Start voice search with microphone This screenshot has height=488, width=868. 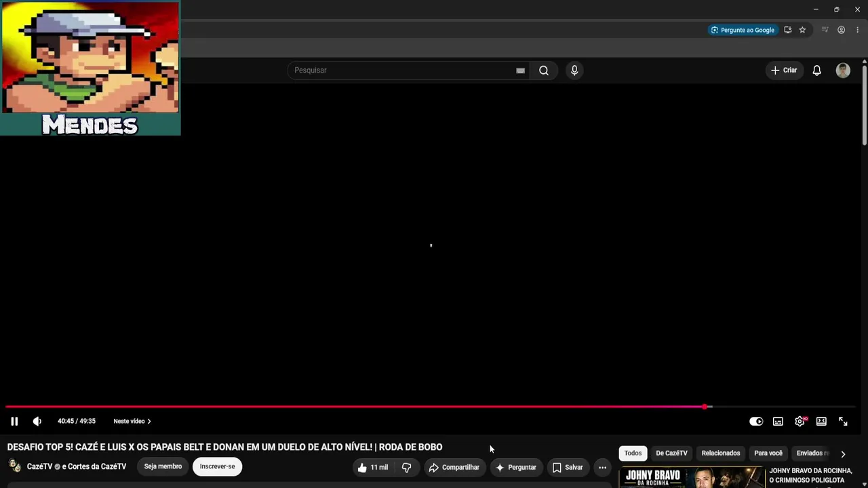574,70
